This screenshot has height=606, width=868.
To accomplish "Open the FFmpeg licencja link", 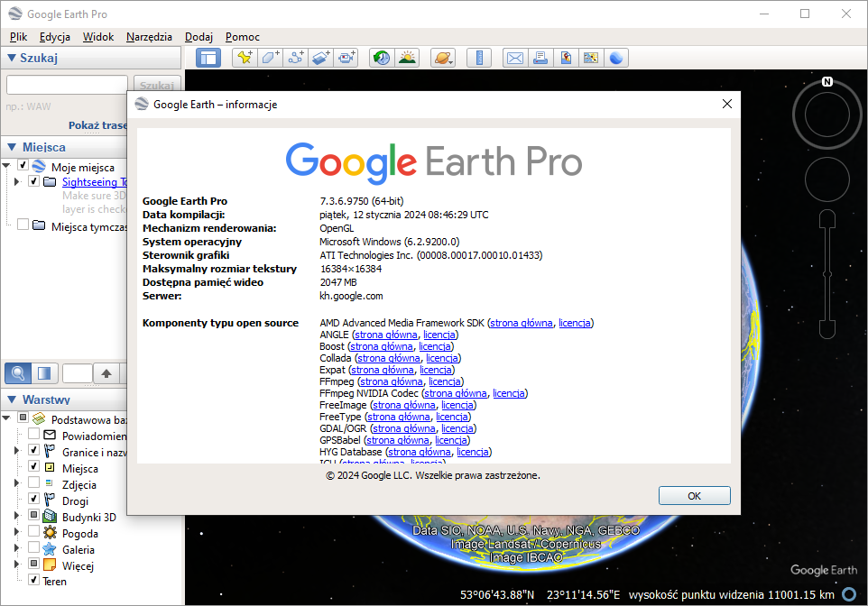I will click(x=445, y=381).
